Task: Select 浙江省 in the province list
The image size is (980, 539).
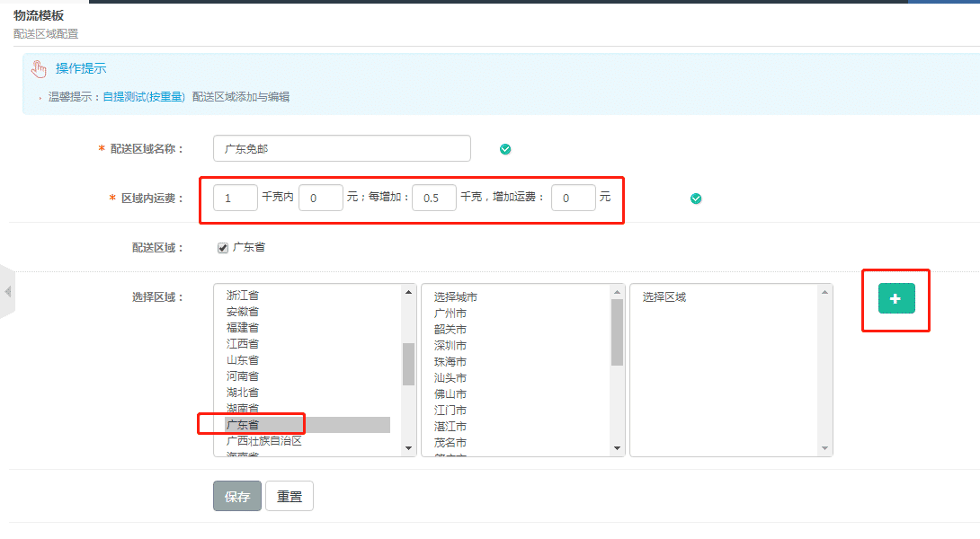Action: tap(243, 296)
